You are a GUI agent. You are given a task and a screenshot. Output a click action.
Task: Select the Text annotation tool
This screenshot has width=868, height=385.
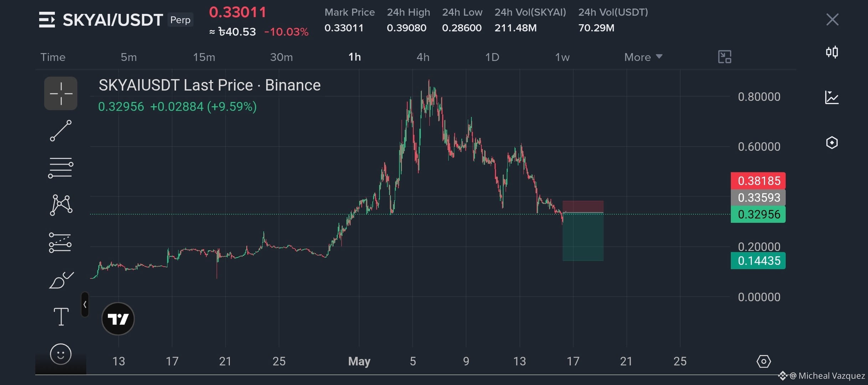61,317
